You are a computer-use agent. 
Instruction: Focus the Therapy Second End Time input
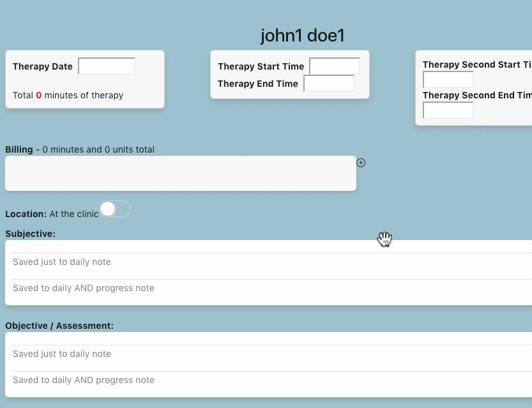tap(448, 110)
